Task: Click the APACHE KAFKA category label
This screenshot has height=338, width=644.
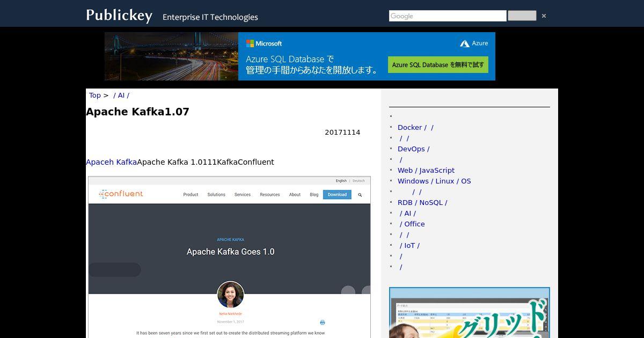Action: click(230, 239)
